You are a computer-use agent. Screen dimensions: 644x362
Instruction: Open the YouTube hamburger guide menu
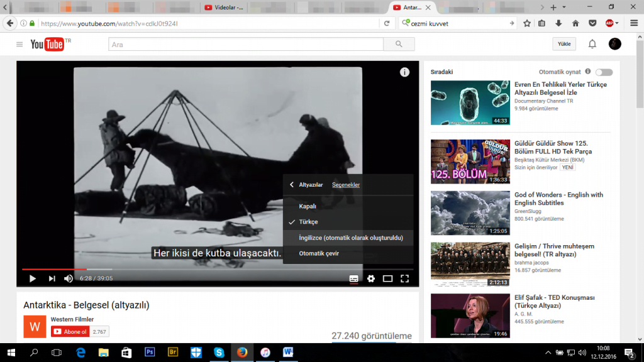pos(19,44)
